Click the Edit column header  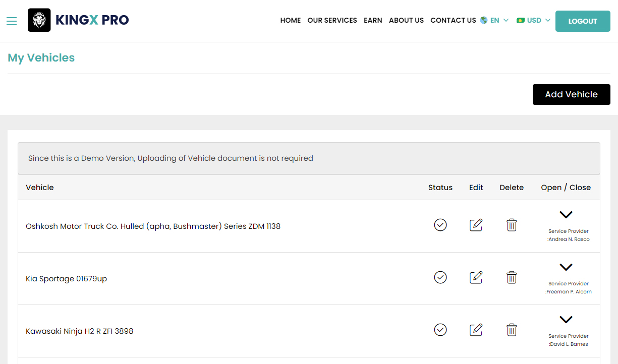coord(476,188)
